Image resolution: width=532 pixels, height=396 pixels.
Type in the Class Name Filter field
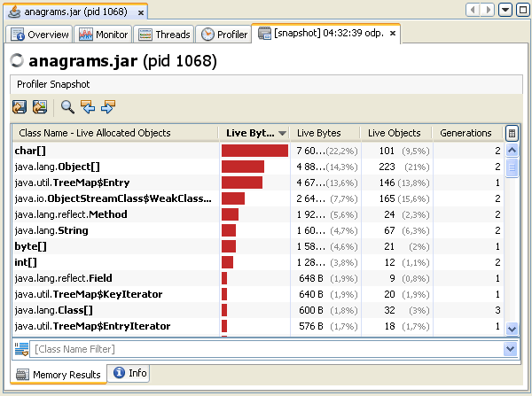266,349
